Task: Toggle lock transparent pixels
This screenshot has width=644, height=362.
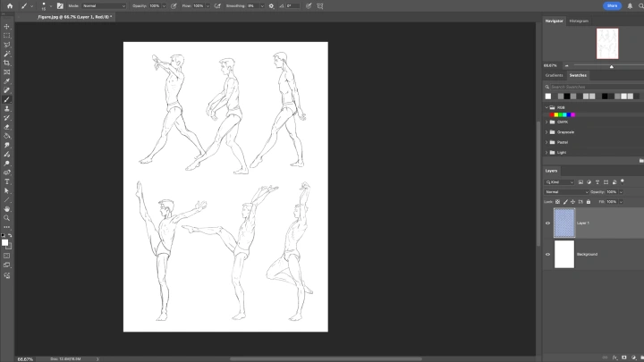Action: pyautogui.click(x=557, y=201)
